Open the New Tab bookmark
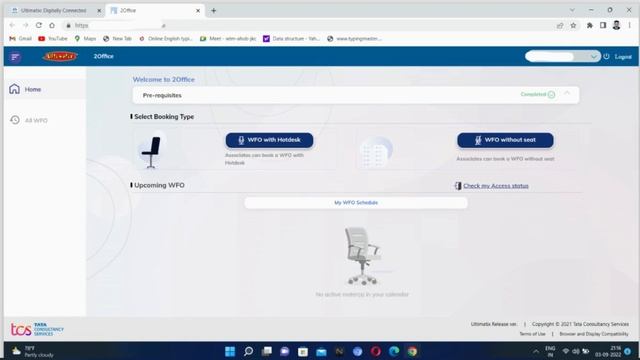Image resolution: width=640 pixels, height=360 pixels. [118, 38]
